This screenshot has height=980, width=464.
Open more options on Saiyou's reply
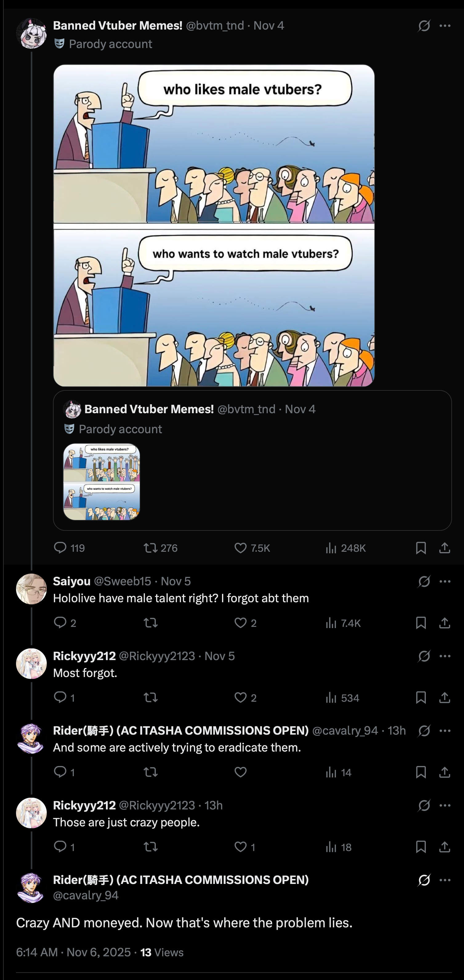pos(445,581)
